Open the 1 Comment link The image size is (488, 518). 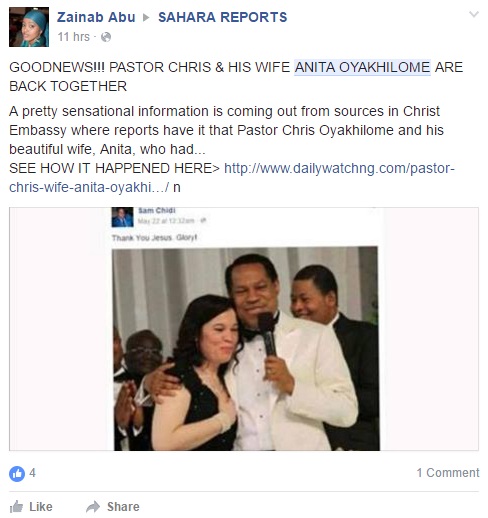pos(448,473)
